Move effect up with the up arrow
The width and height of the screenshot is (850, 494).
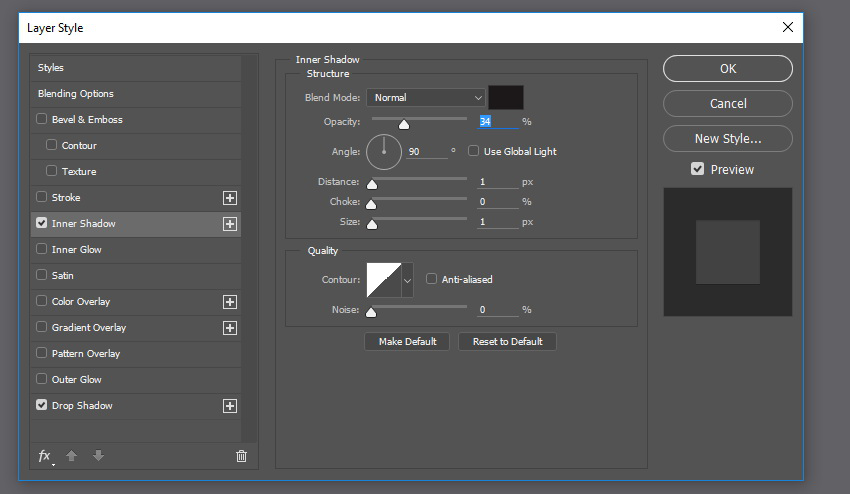71,455
